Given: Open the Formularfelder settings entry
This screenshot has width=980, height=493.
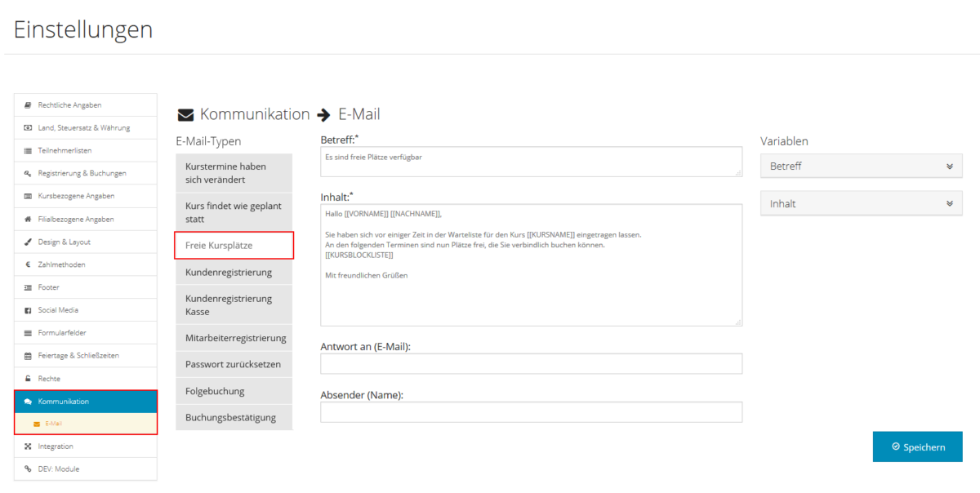Looking at the screenshot, I should (x=86, y=333).
